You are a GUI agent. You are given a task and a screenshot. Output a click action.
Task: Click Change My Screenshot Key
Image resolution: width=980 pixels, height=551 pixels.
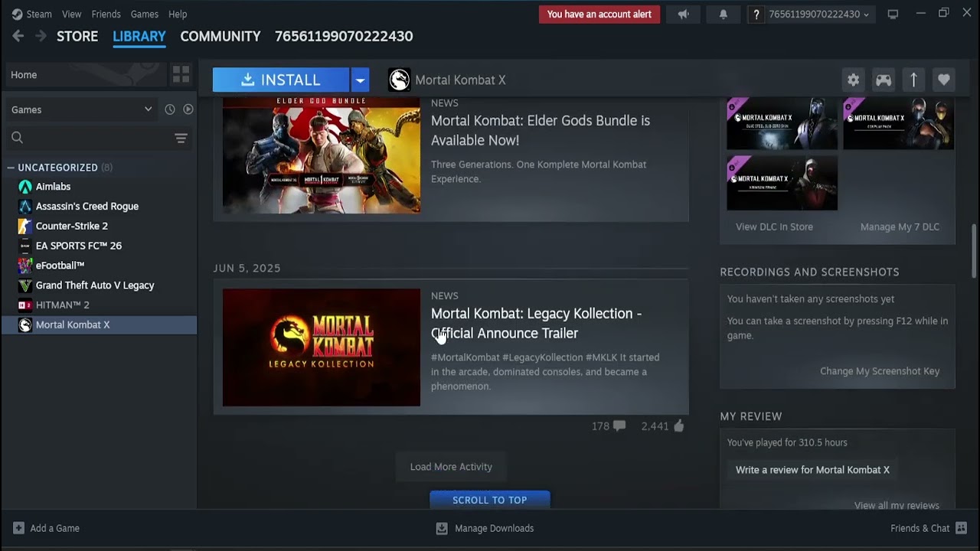point(880,371)
